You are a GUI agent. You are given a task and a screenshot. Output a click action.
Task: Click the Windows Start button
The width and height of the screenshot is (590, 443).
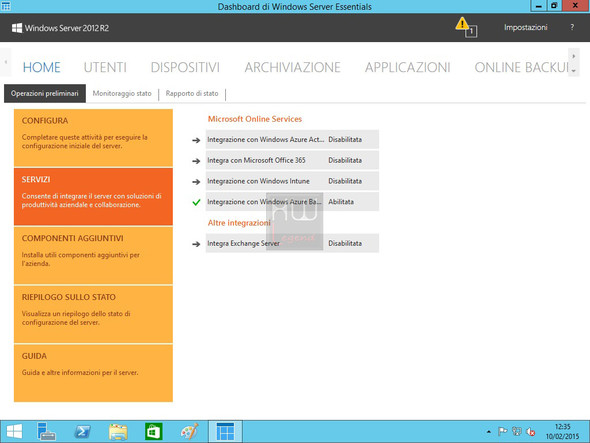tap(14, 431)
